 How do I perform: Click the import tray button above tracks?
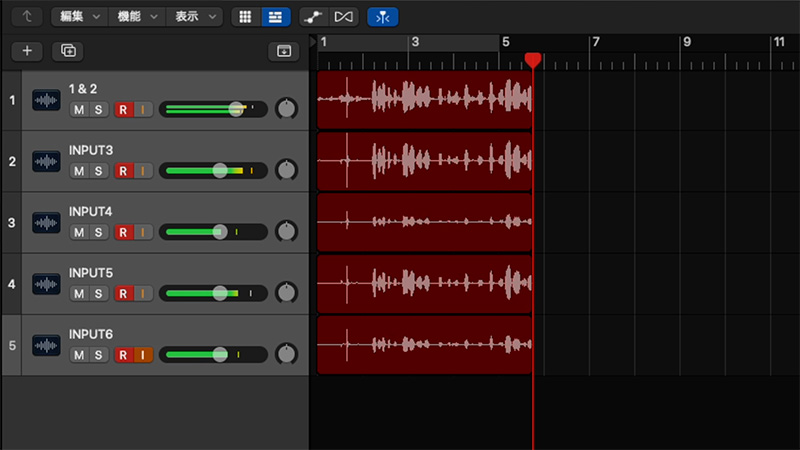pyautogui.click(x=284, y=51)
